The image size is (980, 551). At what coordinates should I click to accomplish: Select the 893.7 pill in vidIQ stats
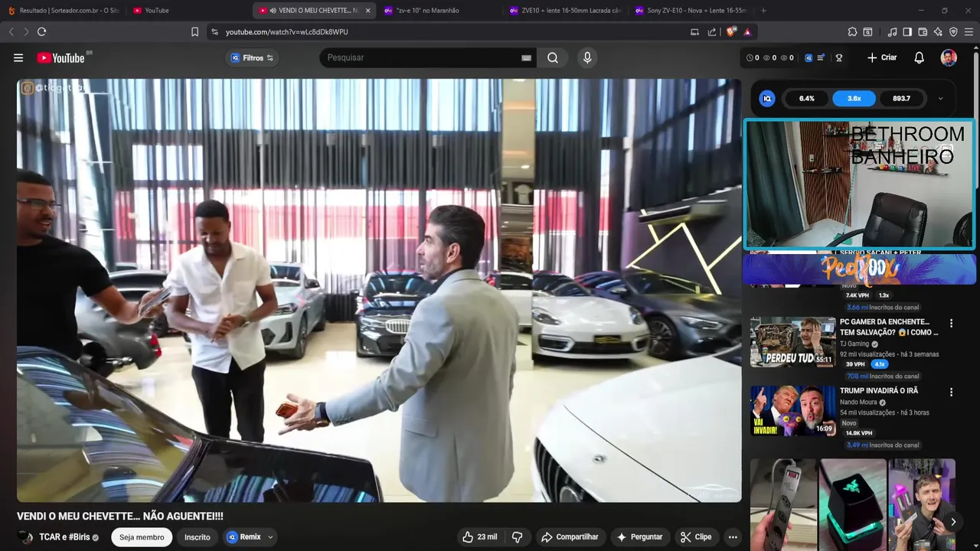point(901,99)
